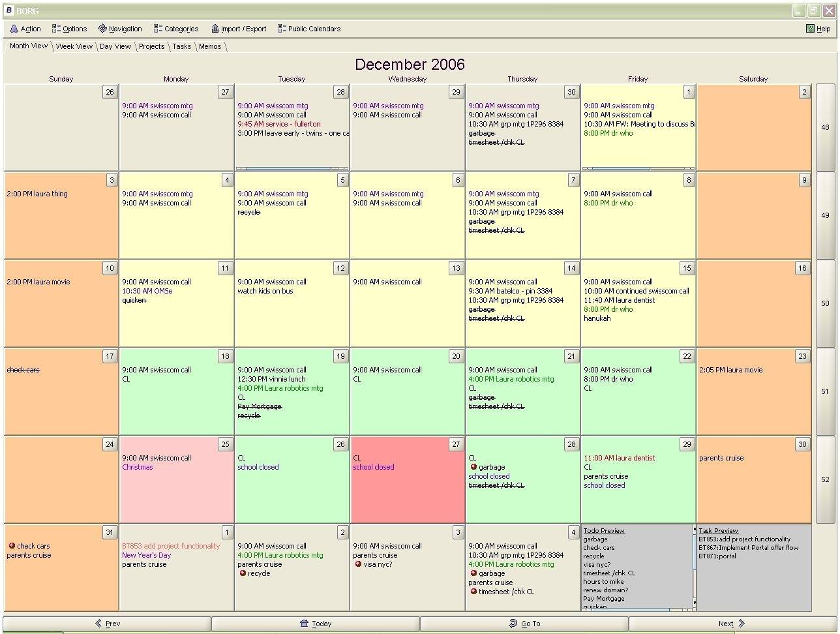Click the day 25 Christmas date button
This screenshot has width=840, height=634.
225,444
